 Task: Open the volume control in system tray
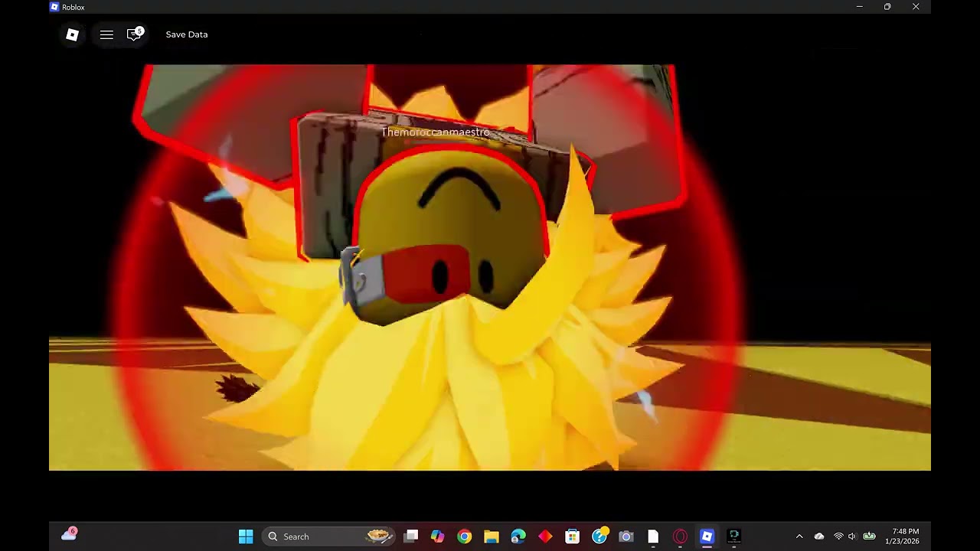pos(852,536)
